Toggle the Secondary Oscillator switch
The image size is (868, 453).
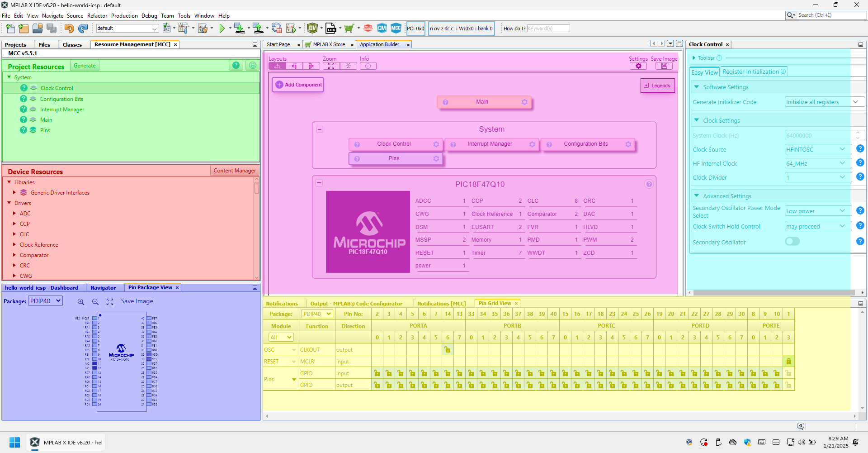[x=793, y=242]
